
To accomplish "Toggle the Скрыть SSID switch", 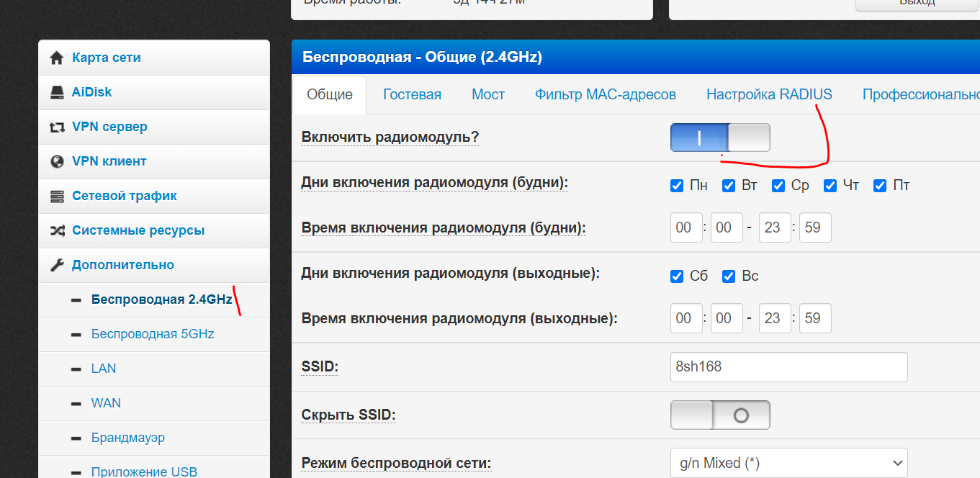I will pos(719,415).
